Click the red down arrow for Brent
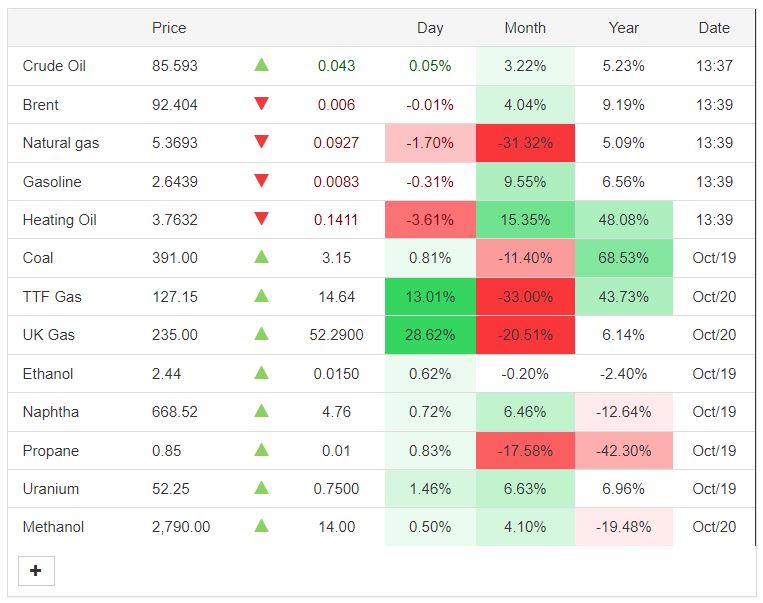The width and height of the screenshot is (763, 603). 261,104
